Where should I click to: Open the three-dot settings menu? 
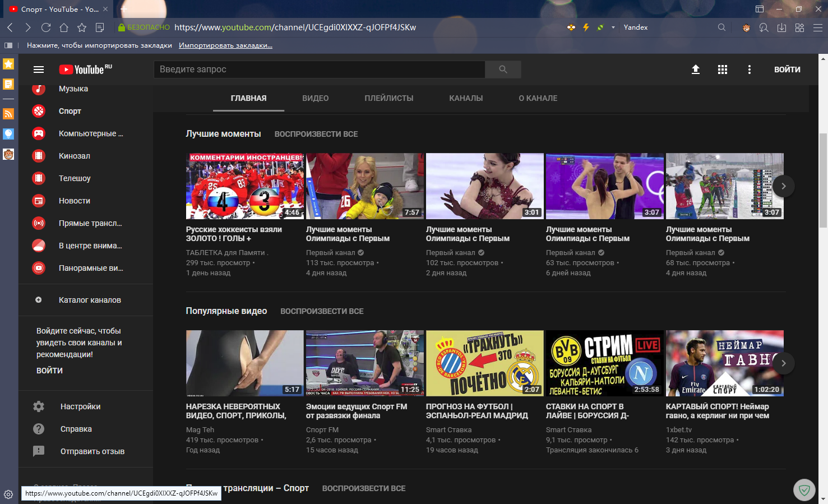tap(749, 70)
